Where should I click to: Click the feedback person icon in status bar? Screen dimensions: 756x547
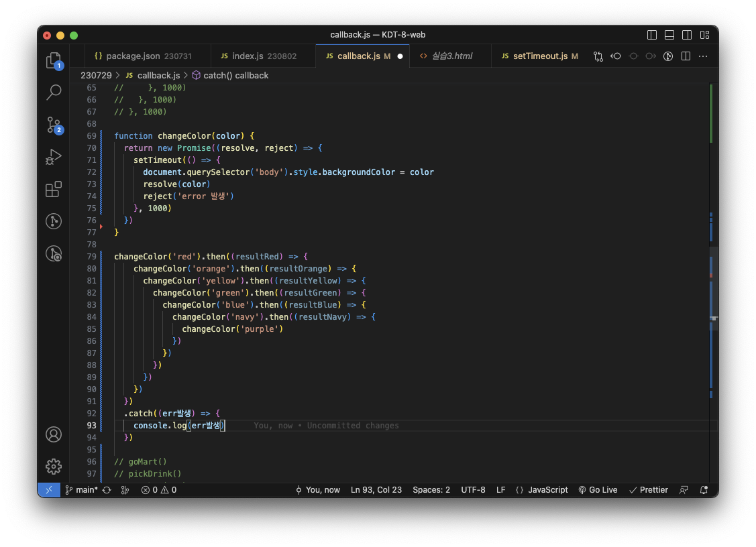click(x=684, y=489)
